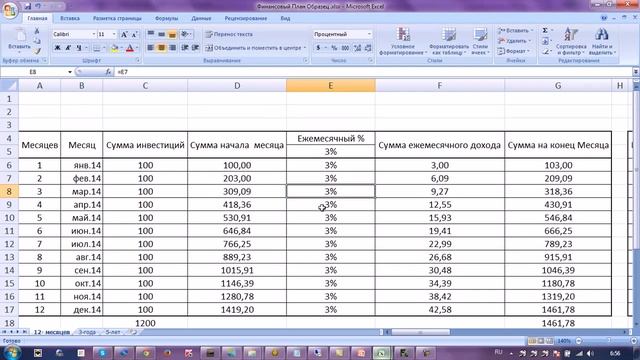The height and width of the screenshot is (360, 640).
Task: Click the AutoSum sigma icon
Action: point(545,31)
